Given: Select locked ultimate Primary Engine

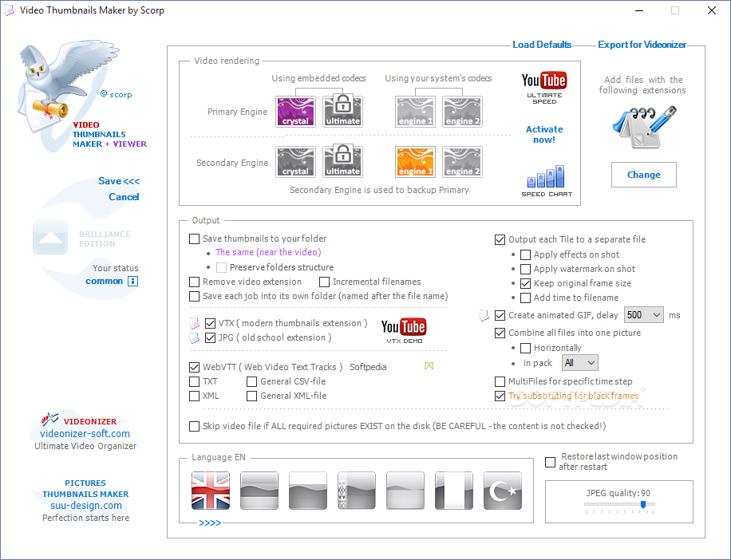Looking at the screenshot, I should point(342,112).
